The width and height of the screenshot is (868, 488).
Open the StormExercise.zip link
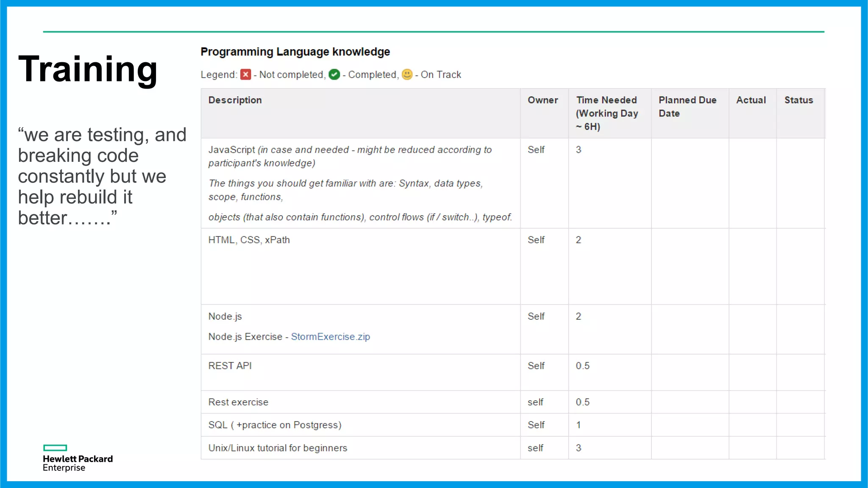pos(330,337)
